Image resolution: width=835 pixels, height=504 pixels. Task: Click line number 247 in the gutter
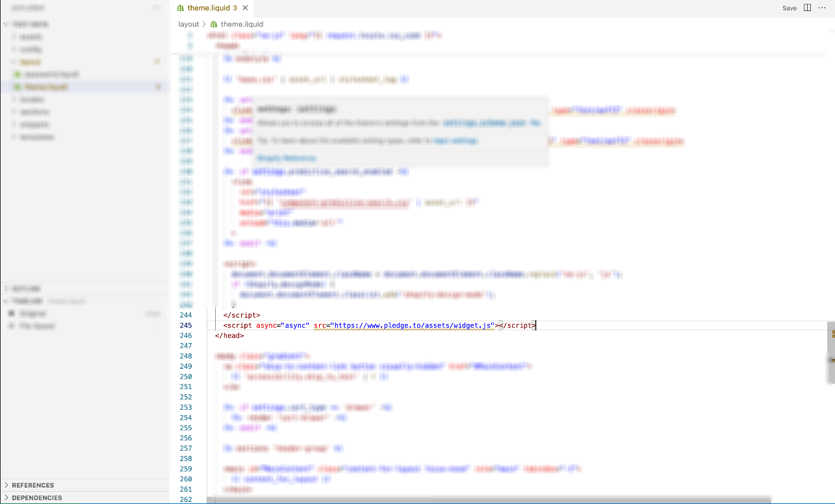[x=186, y=346]
